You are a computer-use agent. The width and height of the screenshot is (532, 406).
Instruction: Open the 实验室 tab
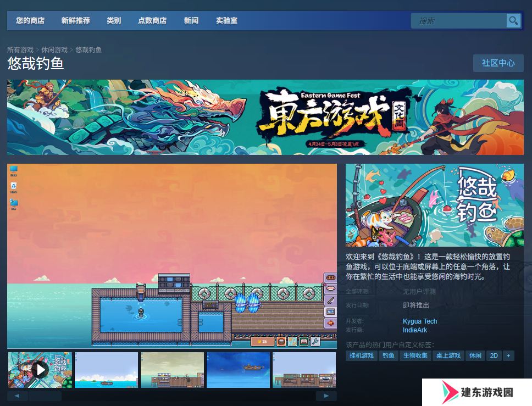click(227, 21)
